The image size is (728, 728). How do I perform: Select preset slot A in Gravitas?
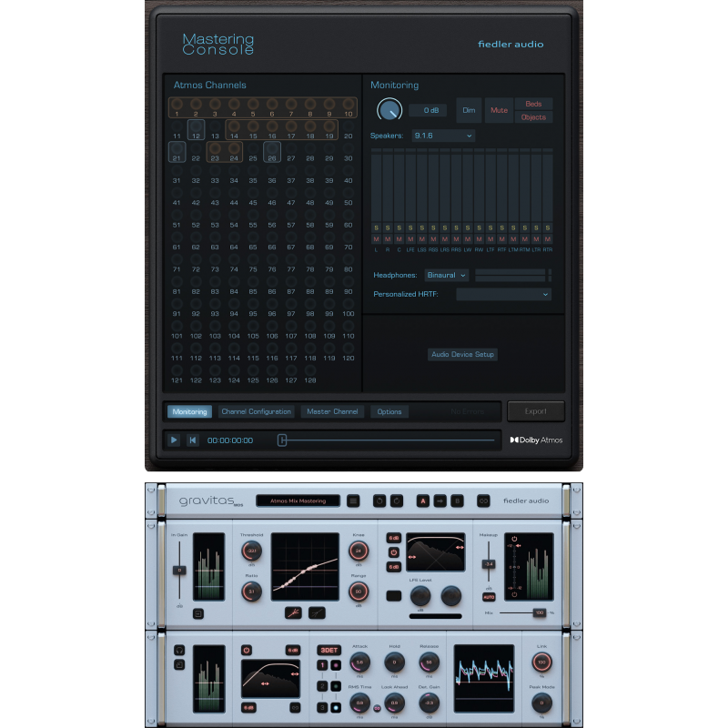coord(423,500)
